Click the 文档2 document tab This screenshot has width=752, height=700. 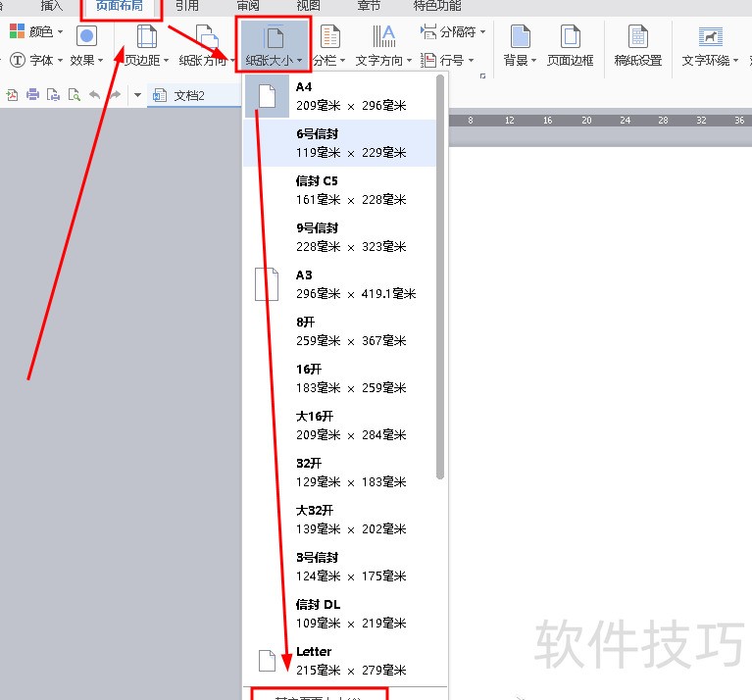[194, 95]
